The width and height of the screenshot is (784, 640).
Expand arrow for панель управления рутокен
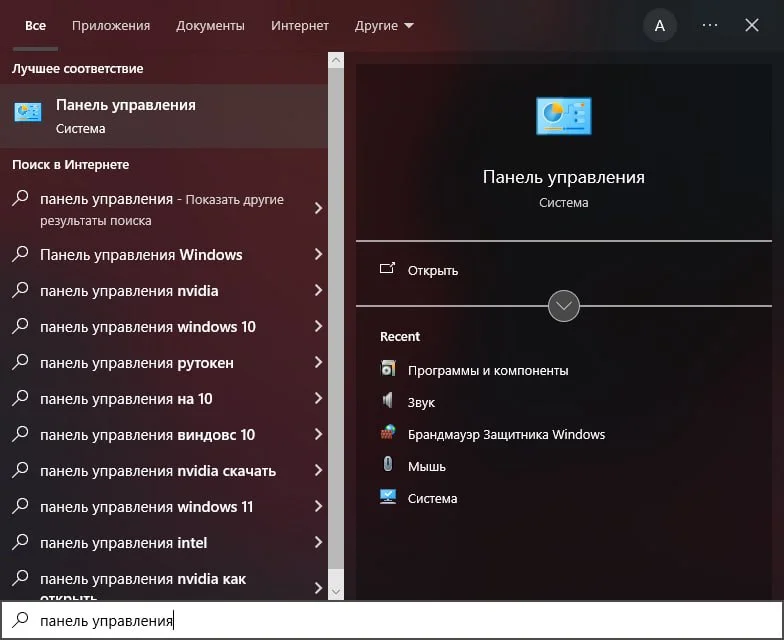pos(318,362)
